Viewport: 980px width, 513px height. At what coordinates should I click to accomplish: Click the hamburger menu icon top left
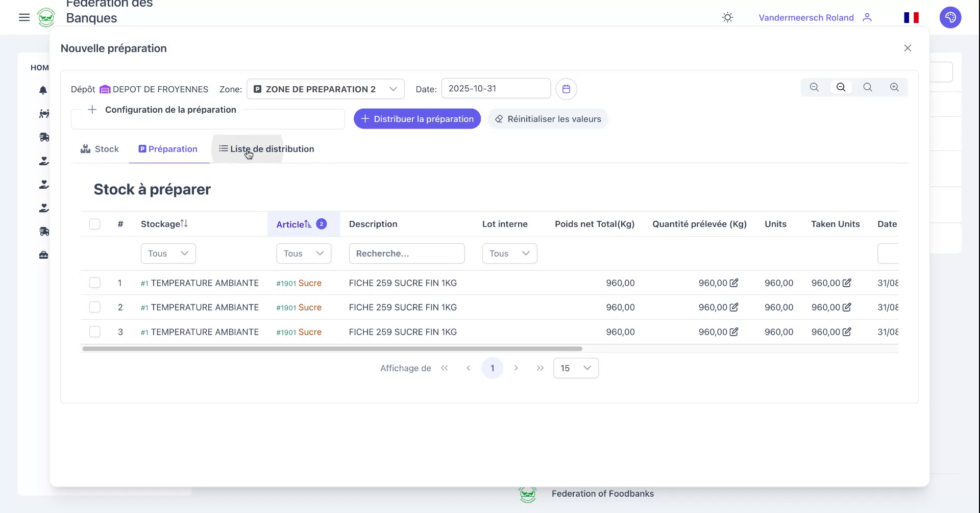click(x=24, y=17)
